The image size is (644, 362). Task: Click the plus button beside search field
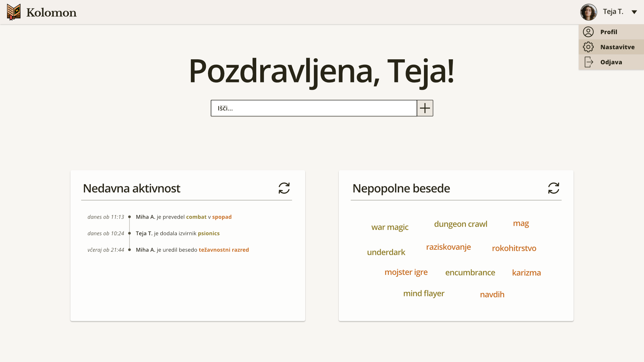425,108
